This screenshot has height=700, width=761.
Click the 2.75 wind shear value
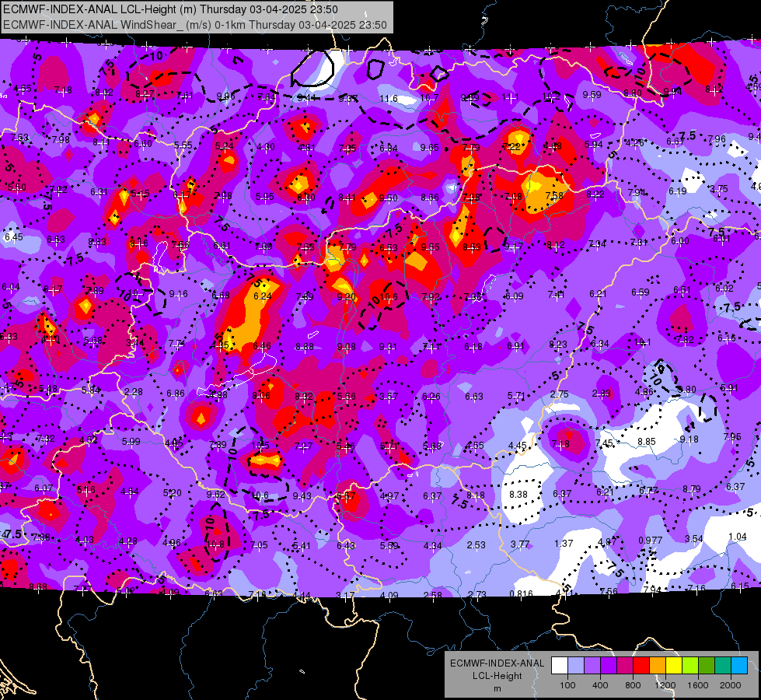pos(559,394)
